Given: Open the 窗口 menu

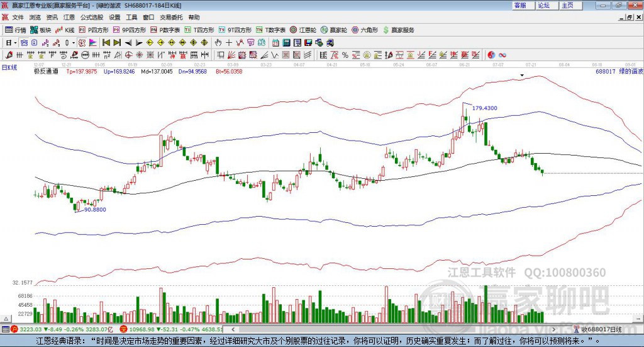Looking at the screenshot, I should point(148,17).
